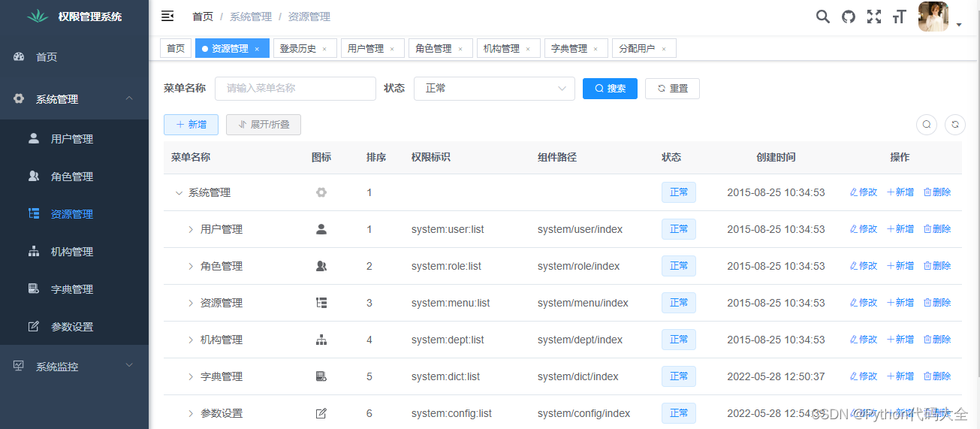This screenshot has width=980, height=429.
Task: Toggle fullscreen mode icon
Action: click(x=874, y=17)
